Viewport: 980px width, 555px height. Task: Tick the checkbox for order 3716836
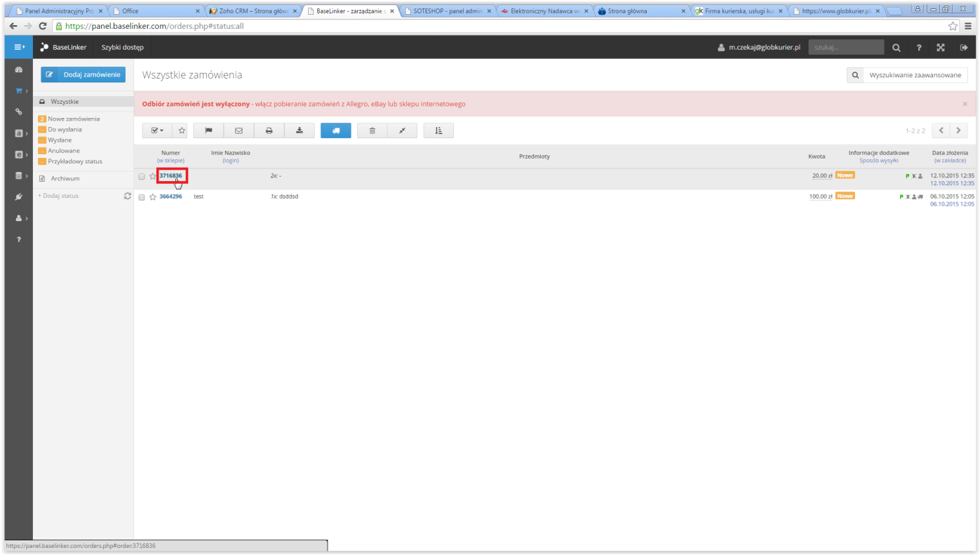[x=142, y=176]
